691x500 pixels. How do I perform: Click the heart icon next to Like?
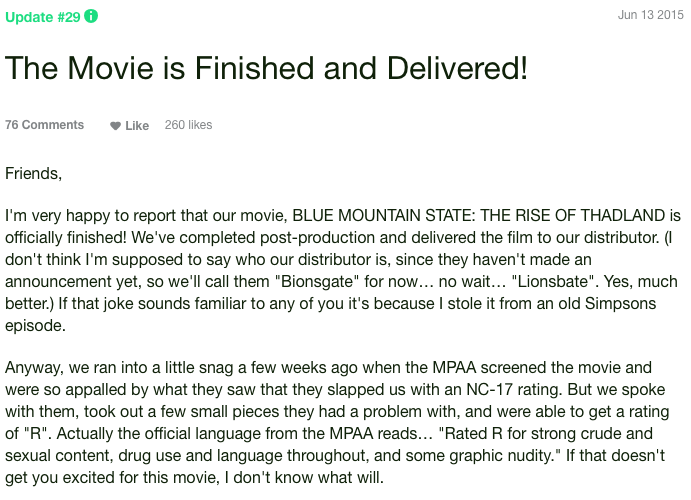(115, 126)
